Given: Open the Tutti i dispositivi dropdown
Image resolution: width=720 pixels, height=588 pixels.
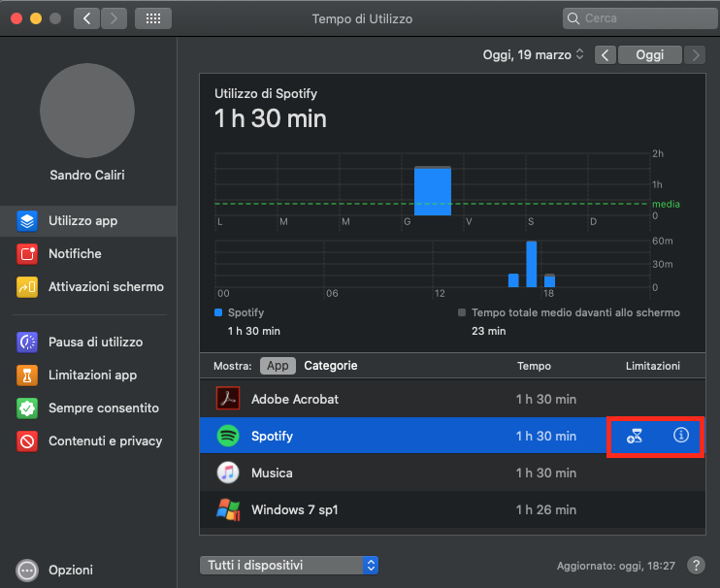Looking at the screenshot, I should [289, 565].
